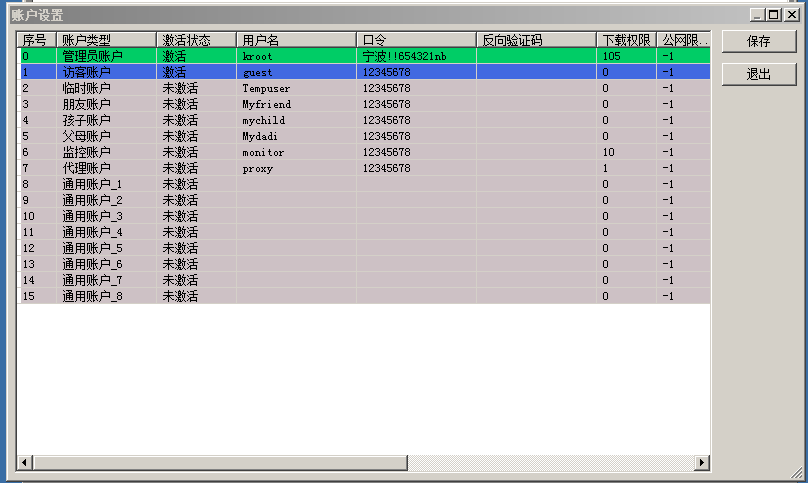Click the 退出 (Exit) button
This screenshot has height=483, width=808.
tap(759, 75)
